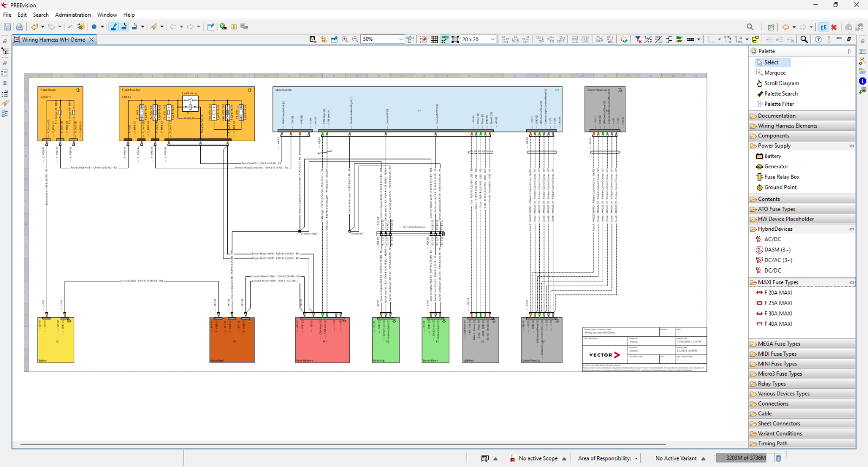Screen dimensions: 868x467
Task: Open the Window menu
Action: click(107, 15)
